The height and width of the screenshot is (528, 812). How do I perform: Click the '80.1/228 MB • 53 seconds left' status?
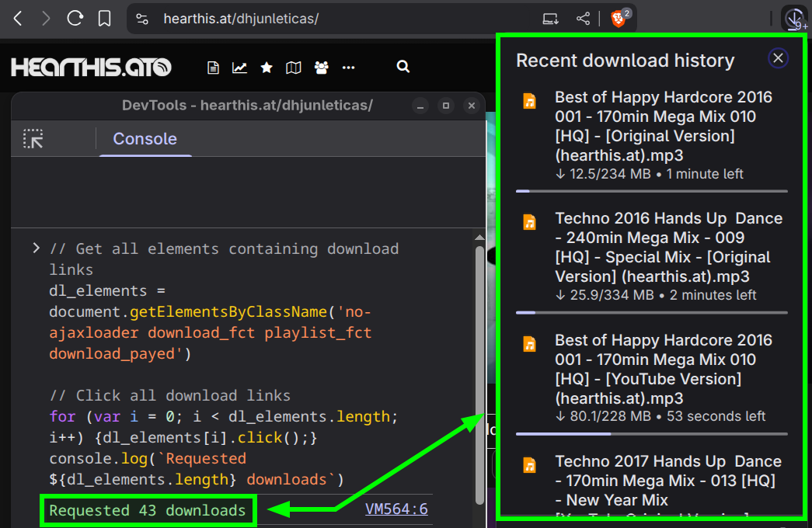[x=660, y=416]
